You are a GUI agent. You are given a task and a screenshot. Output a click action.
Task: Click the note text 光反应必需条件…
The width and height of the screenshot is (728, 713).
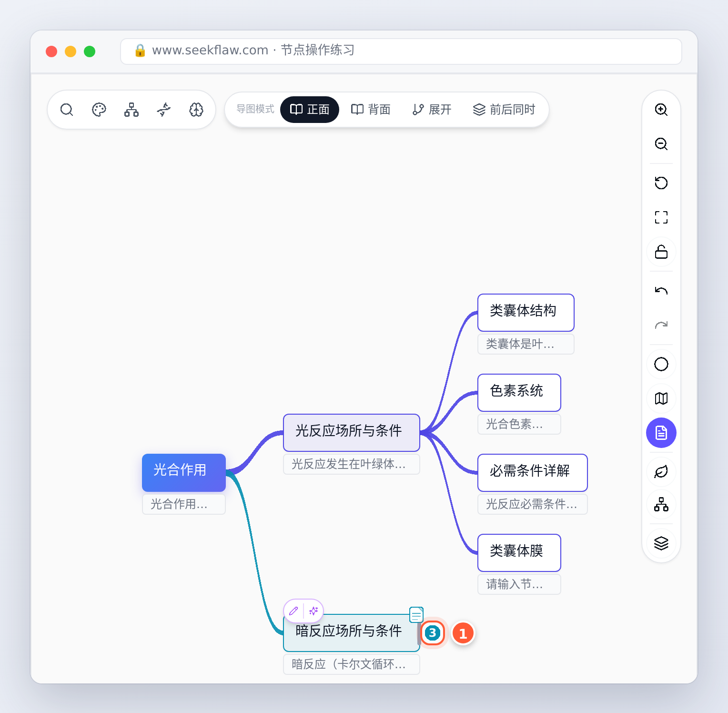pos(533,504)
